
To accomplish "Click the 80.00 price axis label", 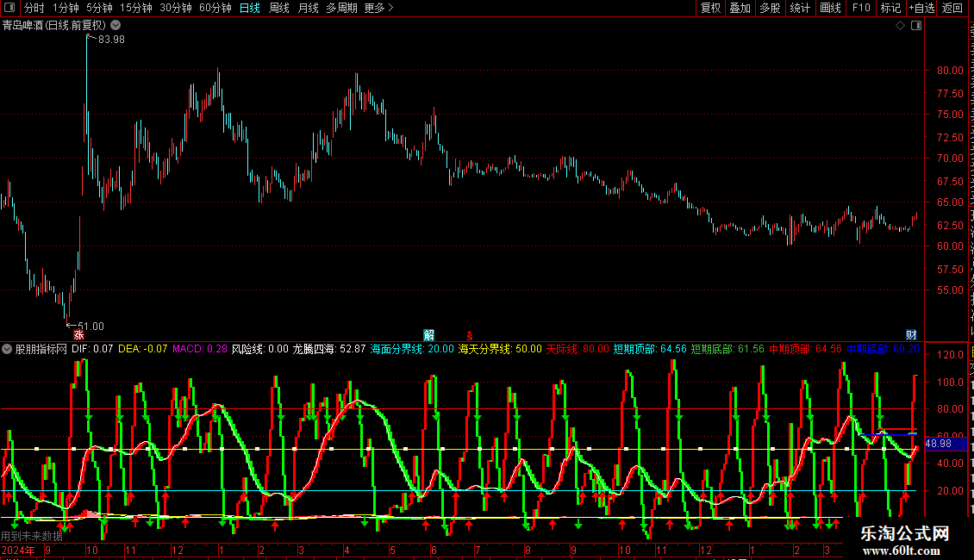I will point(951,70).
